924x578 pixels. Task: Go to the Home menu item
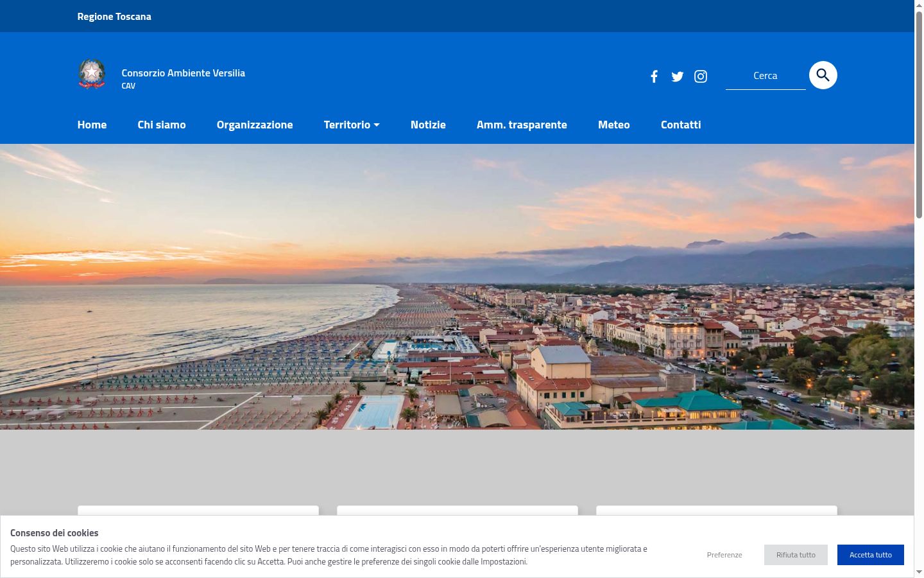(x=92, y=125)
